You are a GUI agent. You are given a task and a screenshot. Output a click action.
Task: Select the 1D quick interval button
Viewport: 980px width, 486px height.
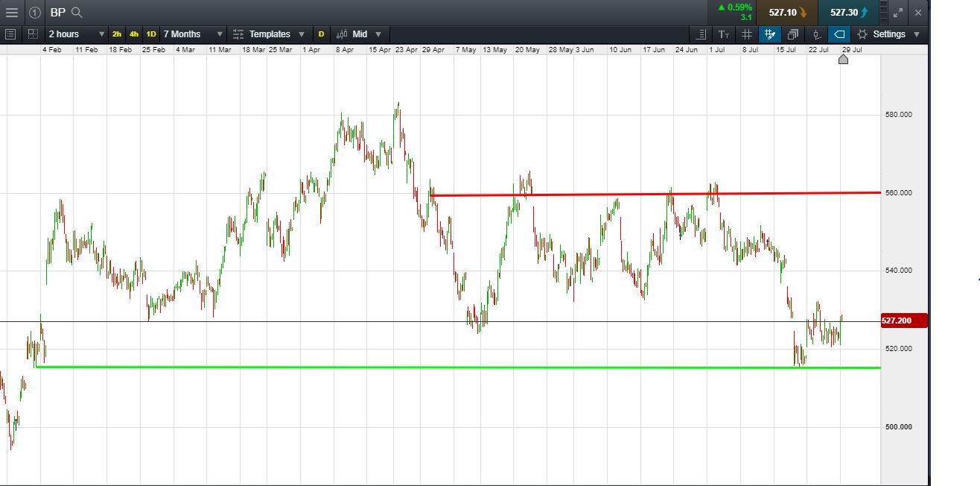point(151,34)
